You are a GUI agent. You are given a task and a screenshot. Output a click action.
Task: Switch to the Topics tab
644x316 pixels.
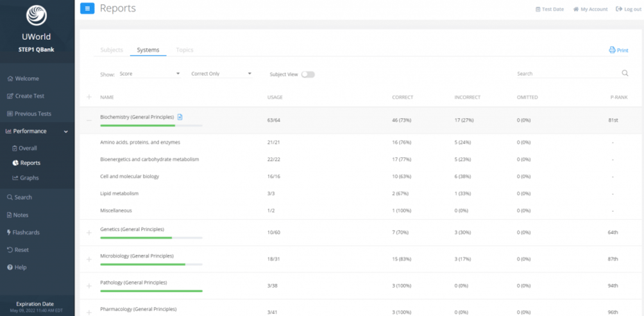(x=185, y=50)
